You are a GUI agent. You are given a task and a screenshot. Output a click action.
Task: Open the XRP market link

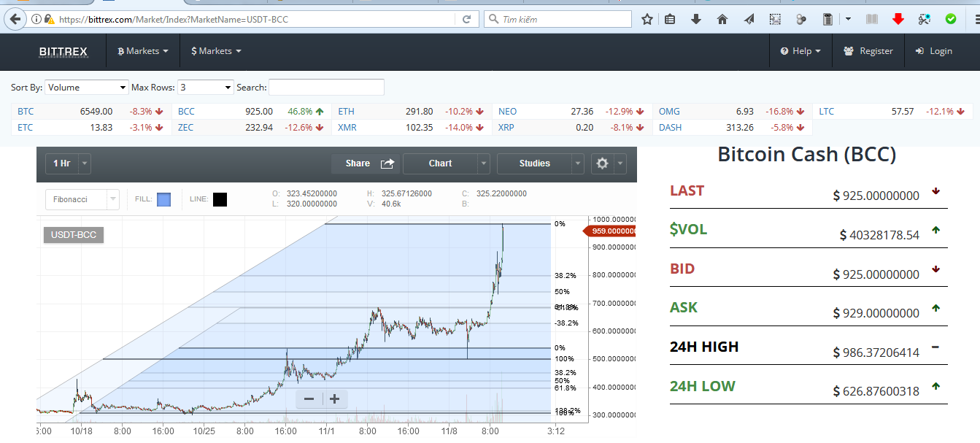pyautogui.click(x=506, y=127)
